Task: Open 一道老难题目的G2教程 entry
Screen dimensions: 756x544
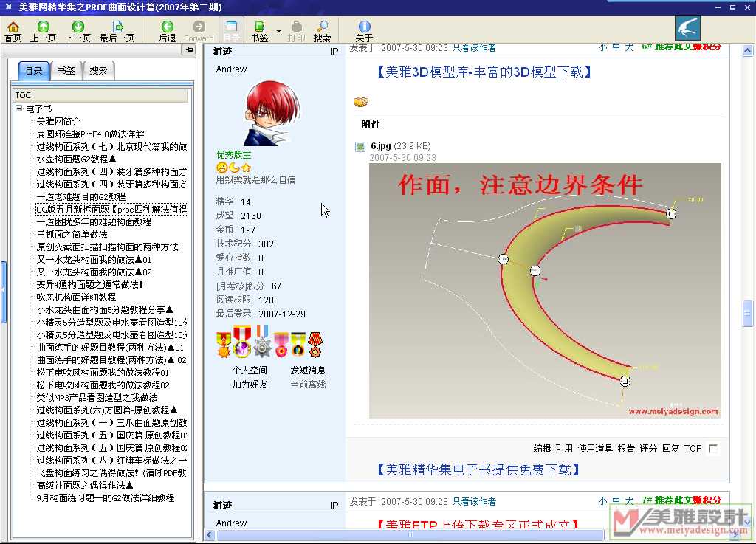Action: coord(81,196)
